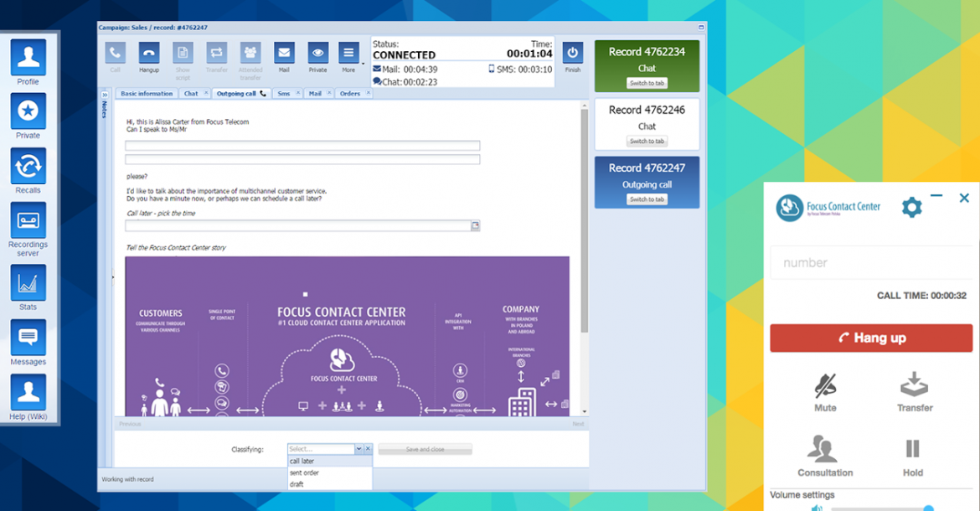Open the Private sidebar star icon
The height and width of the screenshot is (511, 980).
[28, 111]
